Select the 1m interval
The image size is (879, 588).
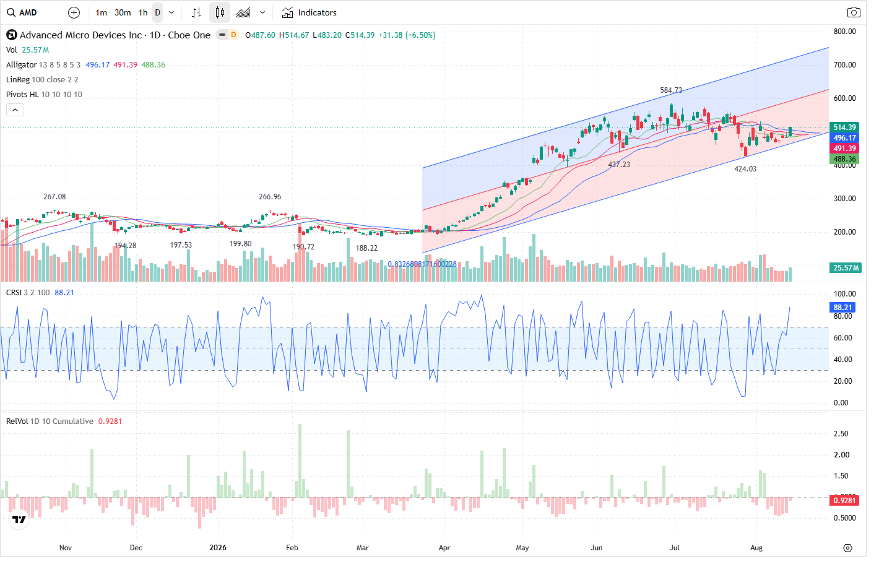click(102, 12)
